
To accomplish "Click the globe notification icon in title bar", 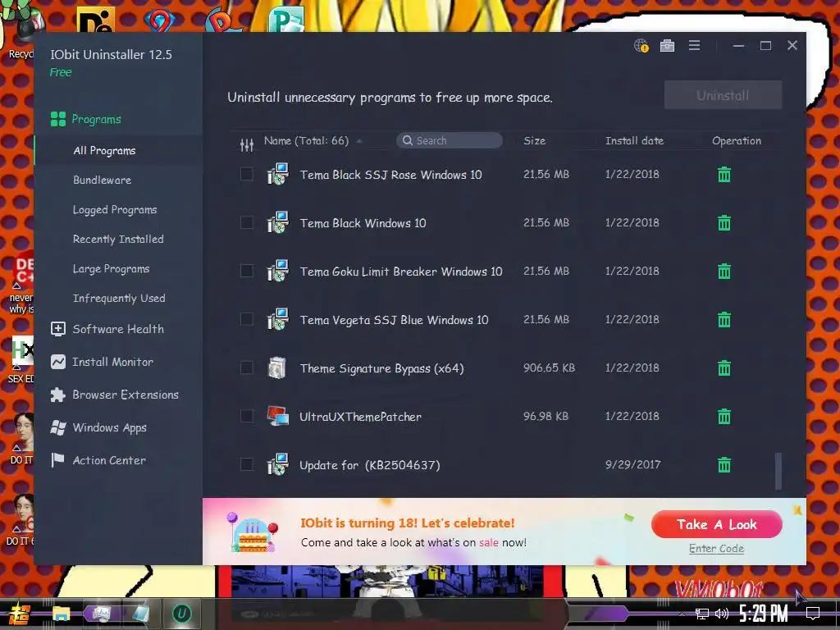I will [x=641, y=46].
